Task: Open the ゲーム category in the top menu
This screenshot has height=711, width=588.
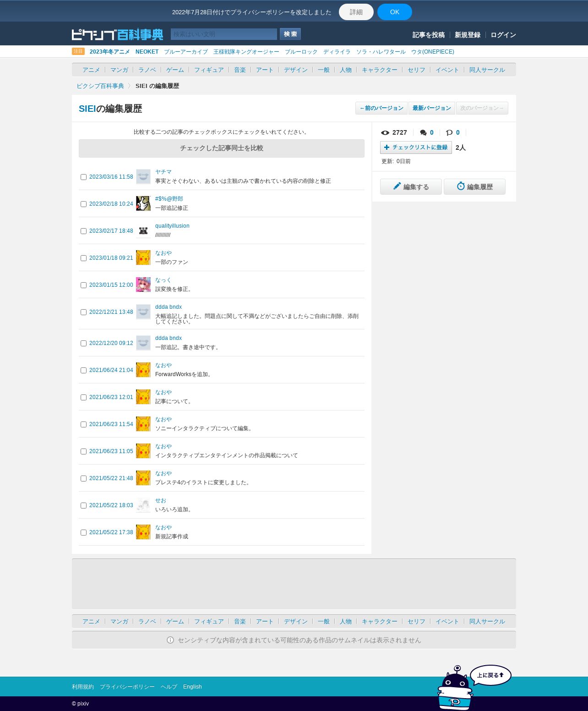Action: (x=175, y=70)
